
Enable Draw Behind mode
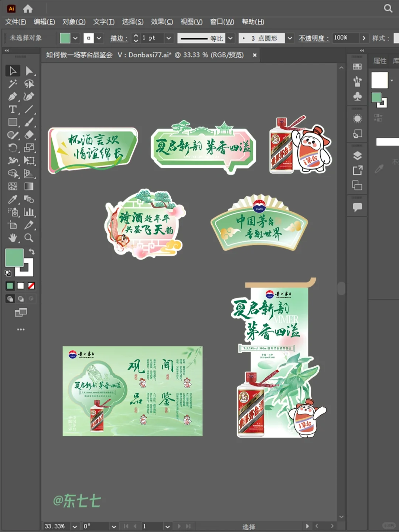pyautogui.click(x=21, y=299)
